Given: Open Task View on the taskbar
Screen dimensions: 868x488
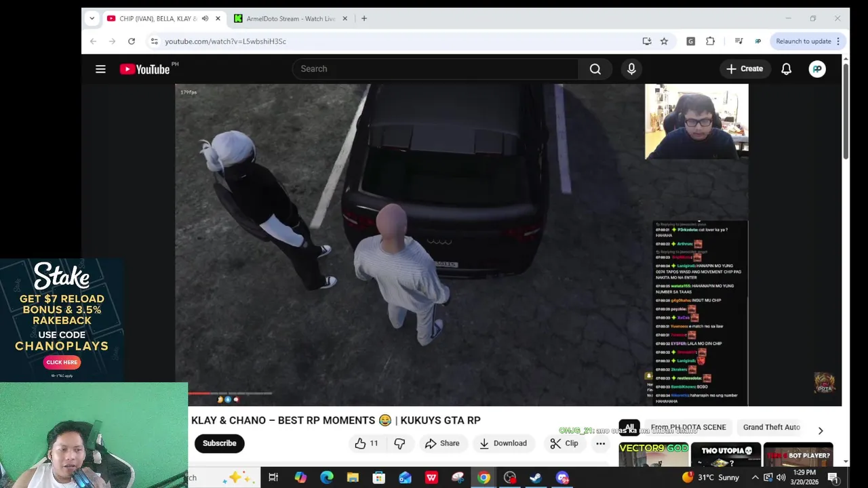Looking at the screenshot, I should (273, 478).
